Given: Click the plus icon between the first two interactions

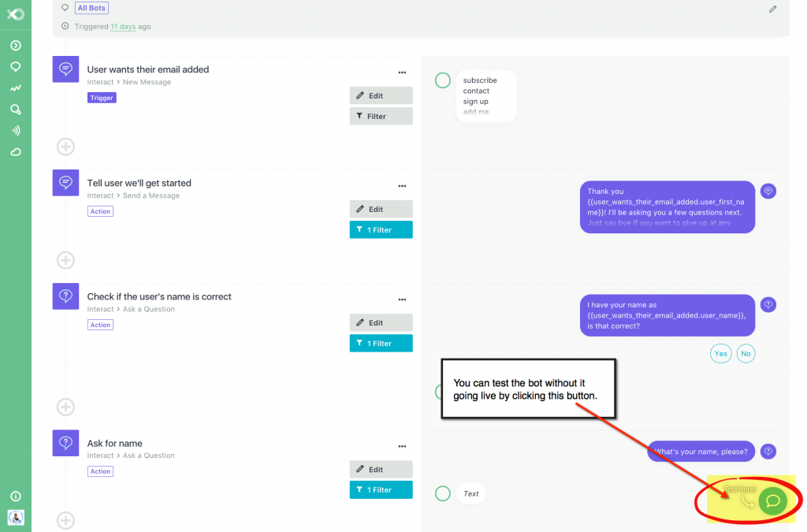Looking at the screenshot, I should point(65,147).
